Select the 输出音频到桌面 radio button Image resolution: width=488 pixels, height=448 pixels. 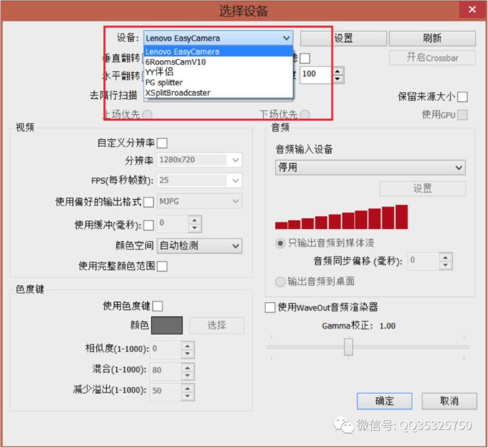(281, 282)
